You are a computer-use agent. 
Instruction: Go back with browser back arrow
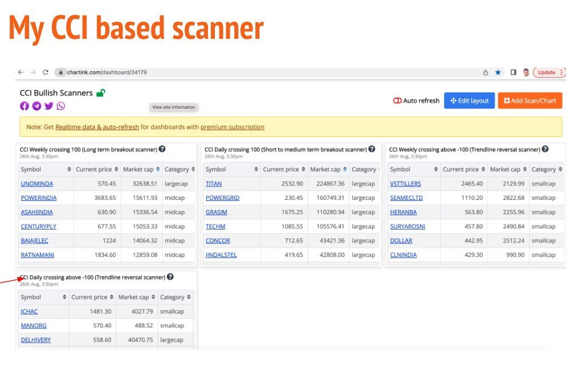[x=21, y=73]
